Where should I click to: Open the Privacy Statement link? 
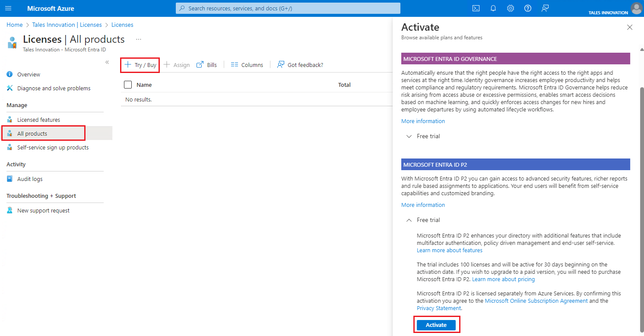(439, 308)
